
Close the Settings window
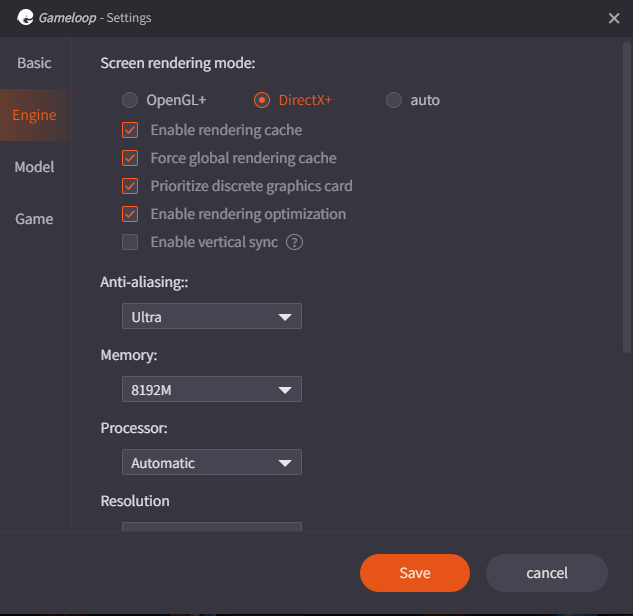(614, 18)
